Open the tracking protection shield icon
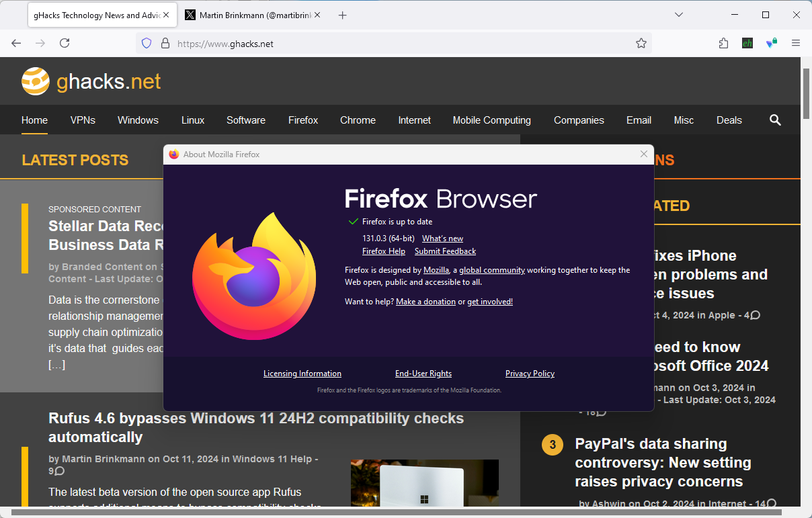Image resolution: width=812 pixels, height=518 pixels. 147,43
